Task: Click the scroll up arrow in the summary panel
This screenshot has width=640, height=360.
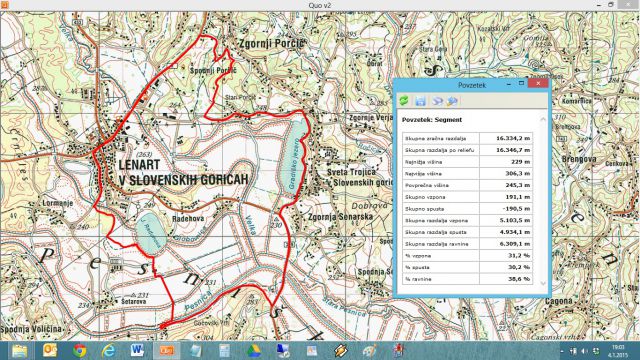Action: pyautogui.click(x=543, y=120)
